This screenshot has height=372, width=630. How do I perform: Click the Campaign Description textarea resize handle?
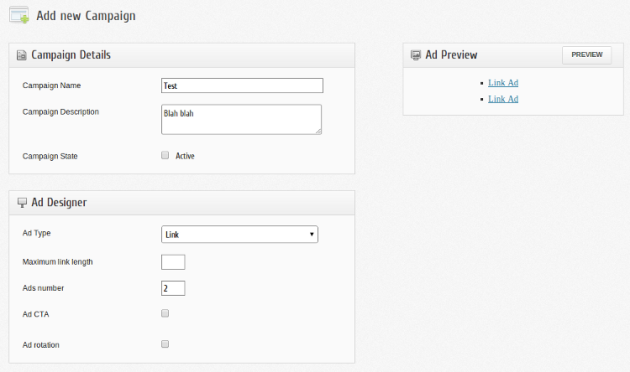tap(318, 131)
